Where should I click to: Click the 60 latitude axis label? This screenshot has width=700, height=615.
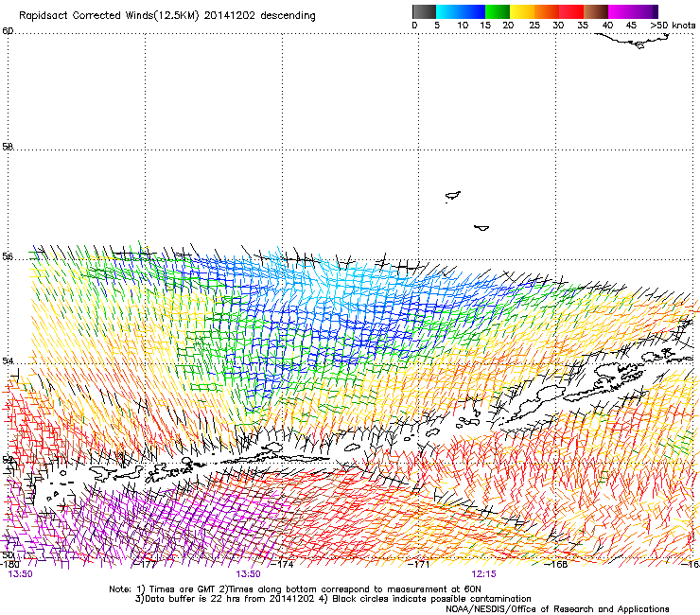[8, 31]
